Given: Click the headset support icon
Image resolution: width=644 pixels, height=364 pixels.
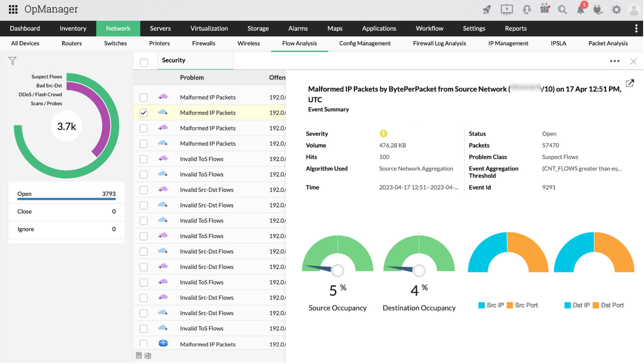Looking at the screenshot, I should click(527, 9).
